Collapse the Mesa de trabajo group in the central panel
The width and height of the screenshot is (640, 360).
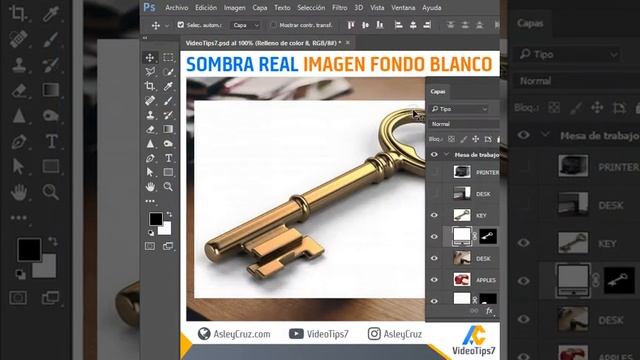pos(447,155)
